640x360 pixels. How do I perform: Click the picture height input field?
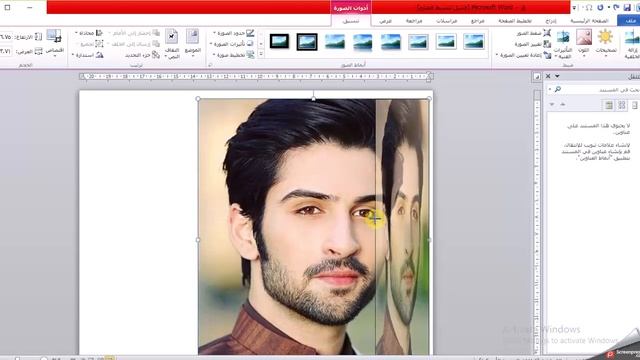[x=6, y=37]
